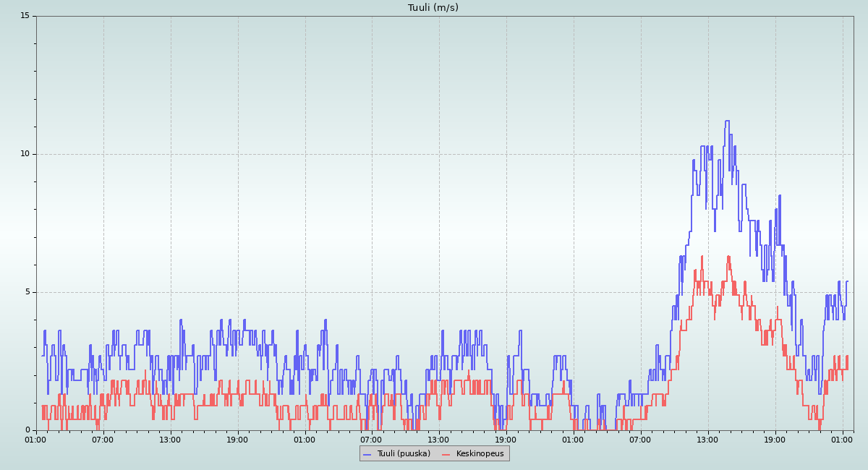Screen dimensions: 868x470
Task: Select the leftmost 07:00 x-axis label
Action: coord(103,440)
